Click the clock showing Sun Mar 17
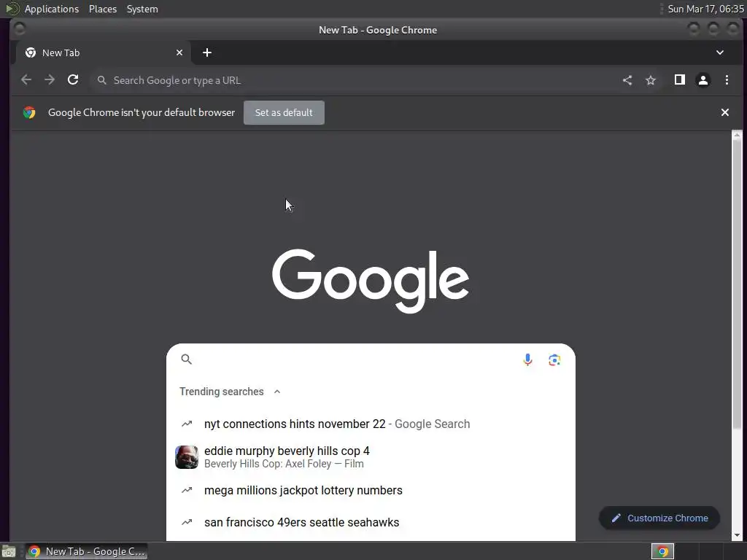This screenshot has width=747, height=560. (x=705, y=9)
